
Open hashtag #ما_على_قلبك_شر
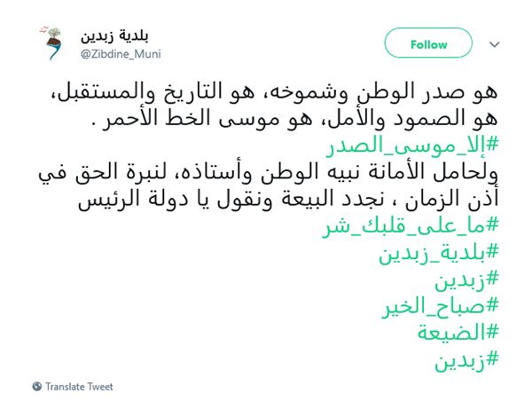pos(411,226)
